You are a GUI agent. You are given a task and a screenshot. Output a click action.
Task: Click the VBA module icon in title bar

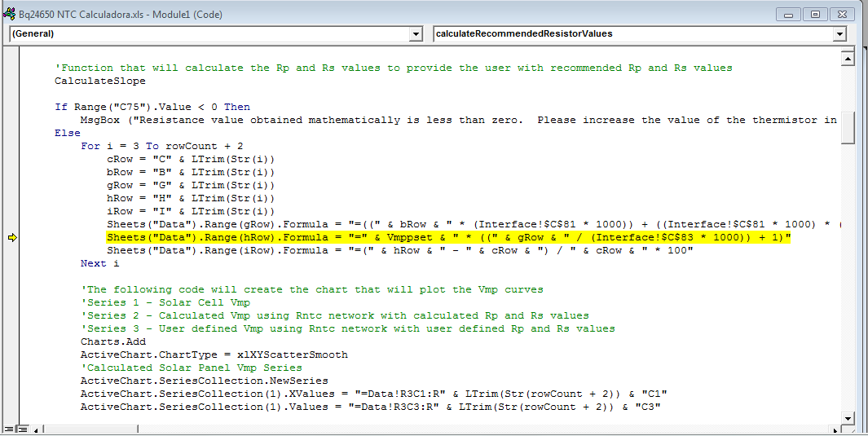tap(9, 14)
